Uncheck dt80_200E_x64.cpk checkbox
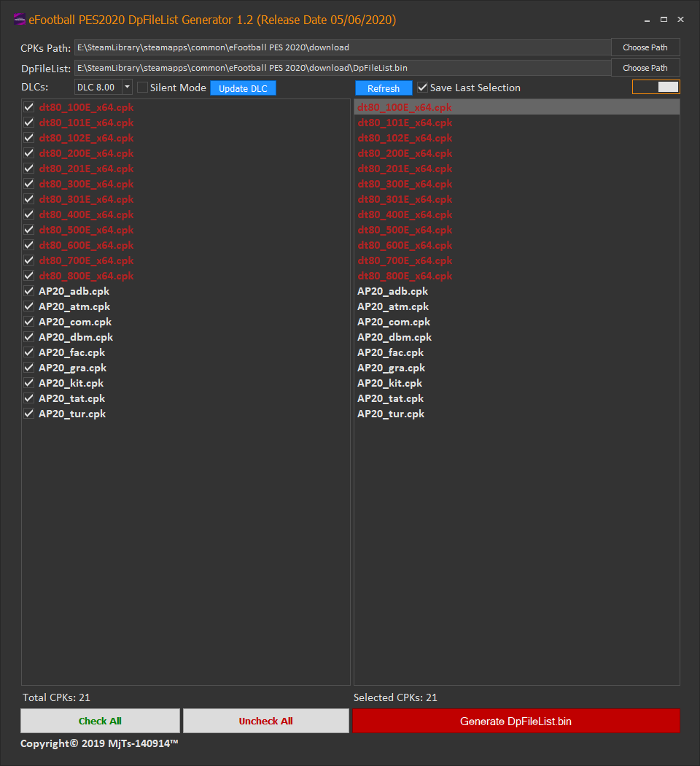This screenshot has width=700, height=766. pos(28,153)
